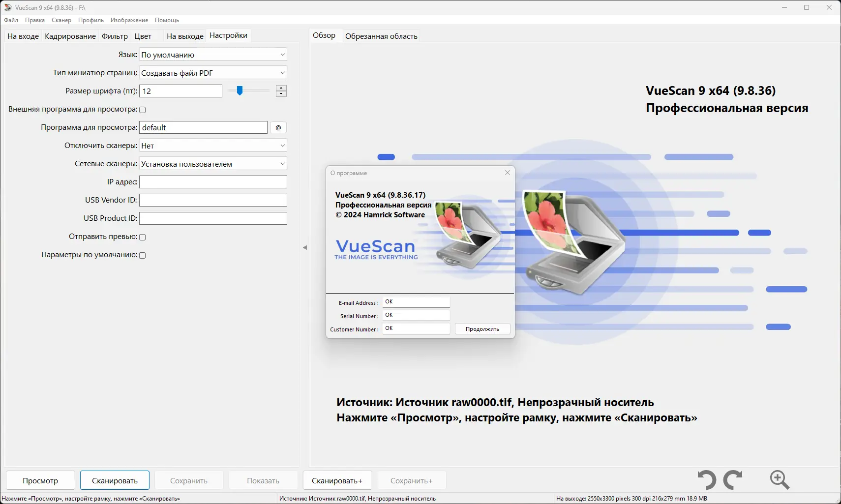This screenshot has height=504, width=841.
Task: Click Продолжить in the about dialog
Action: pyautogui.click(x=482, y=329)
